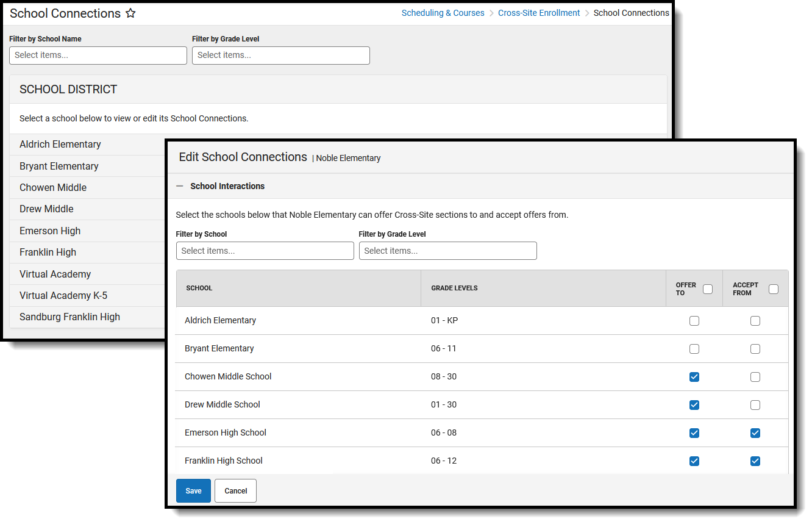Go to Scheduling & Courses breadcrumb

tap(443, 13)
